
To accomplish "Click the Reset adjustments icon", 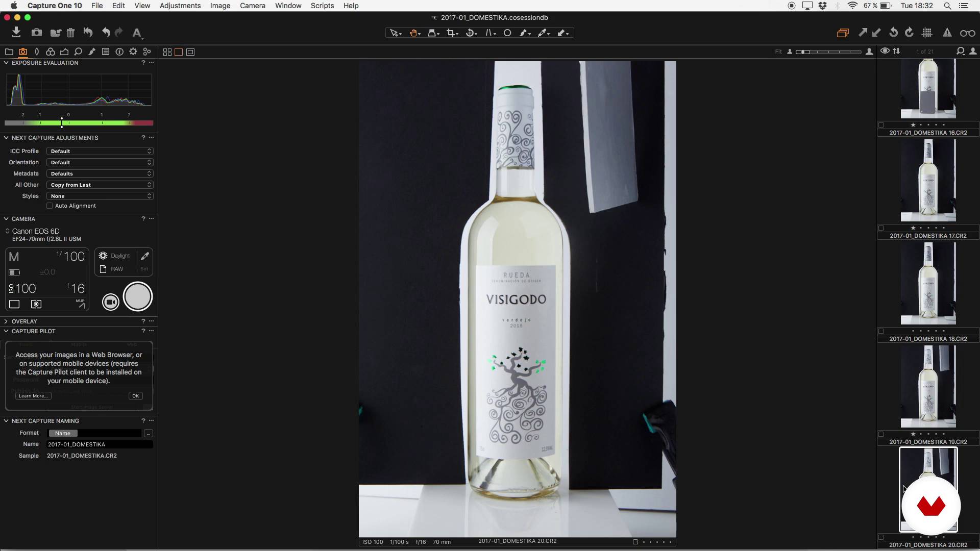I will click(88, 32).
